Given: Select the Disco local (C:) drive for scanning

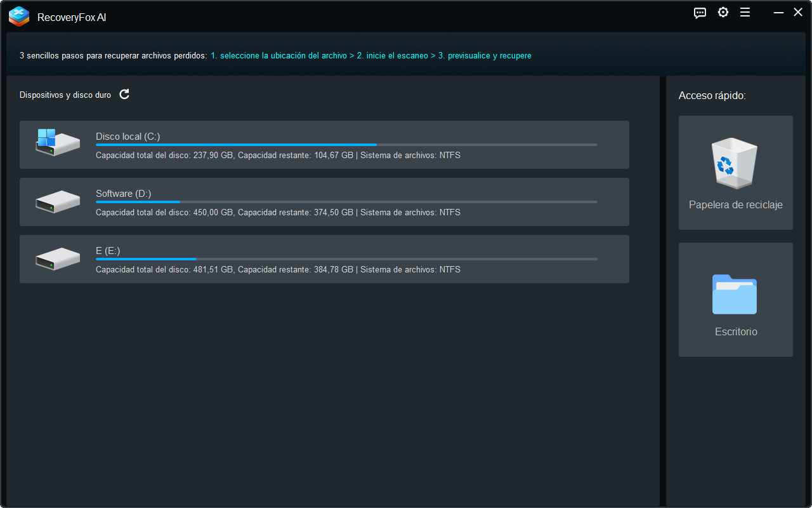Looking at the screenshot, I should point(324,144).
